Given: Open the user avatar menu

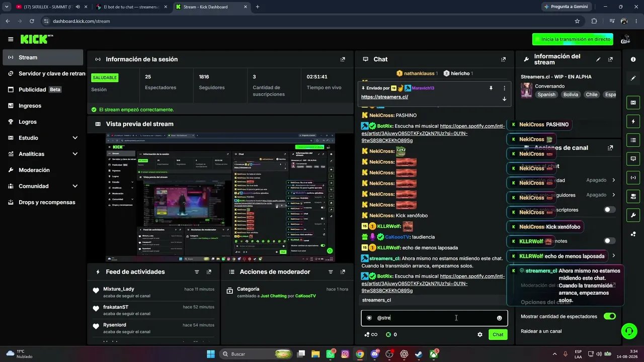Looking at the screenshot, I should click(x=626, y=39).
